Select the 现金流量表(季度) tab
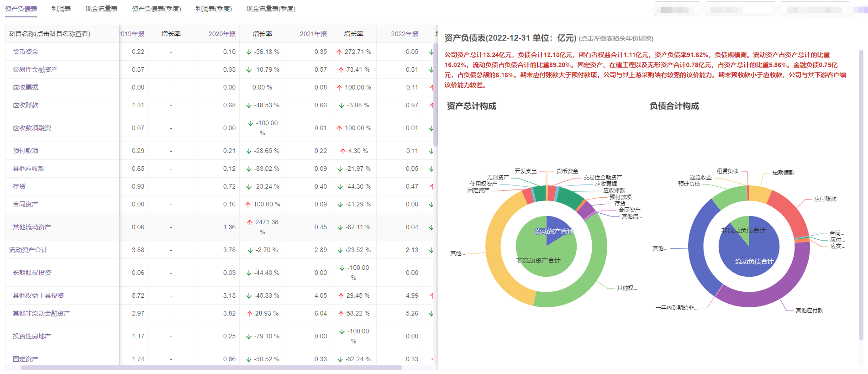Viewport: 868px width, 374px height. [271, 9]
